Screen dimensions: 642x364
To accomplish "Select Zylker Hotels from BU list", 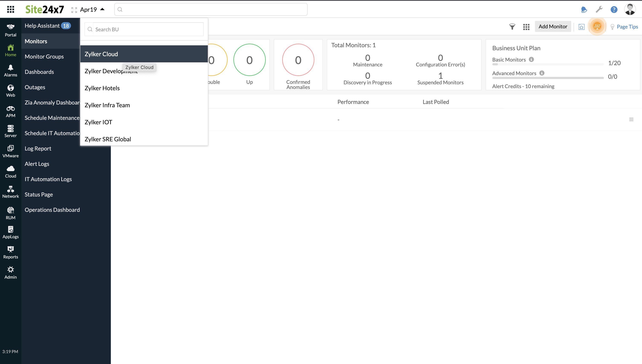I will 102,87.
